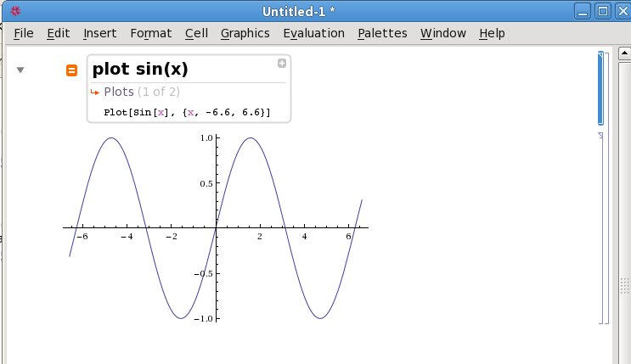Minimize the Untitled-1 window
The width and height of the screenshot is (631, 364).
[583, 11]
